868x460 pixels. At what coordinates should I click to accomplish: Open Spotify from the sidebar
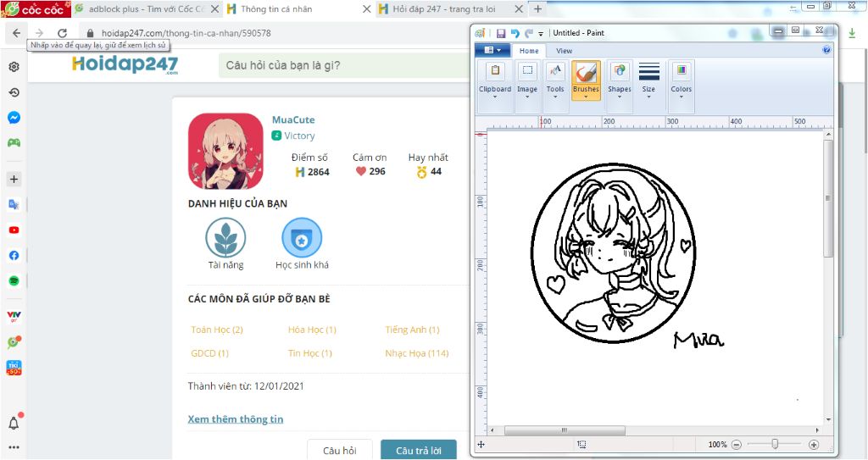coord(14,280)
